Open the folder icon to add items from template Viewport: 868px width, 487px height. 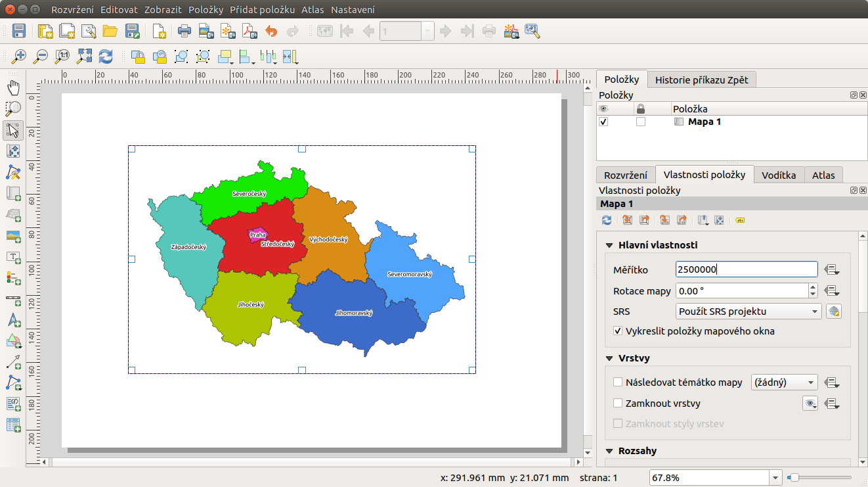110,31
